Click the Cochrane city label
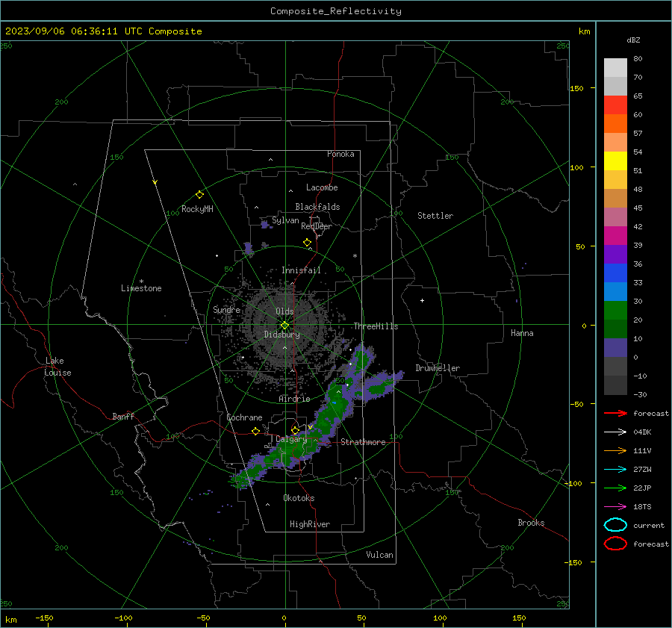672x628 pixels. pyautogui.click(x=244, y=417)
